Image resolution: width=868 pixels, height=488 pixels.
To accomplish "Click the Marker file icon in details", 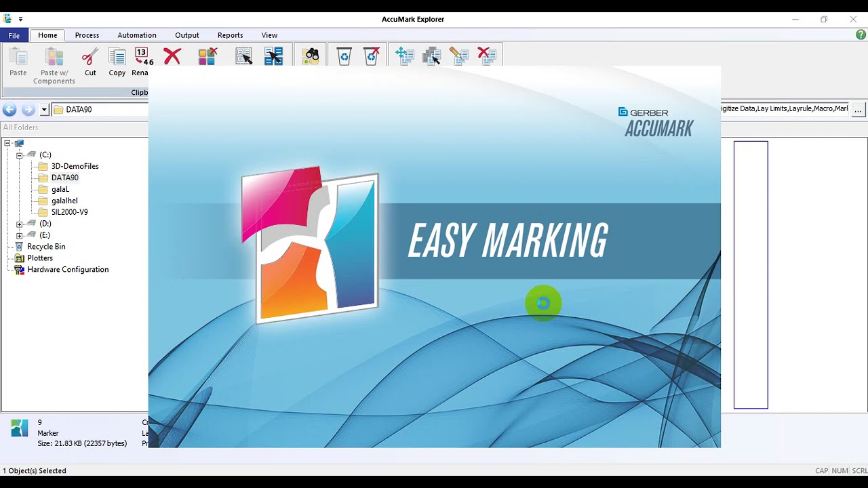I will pos(20,428).
